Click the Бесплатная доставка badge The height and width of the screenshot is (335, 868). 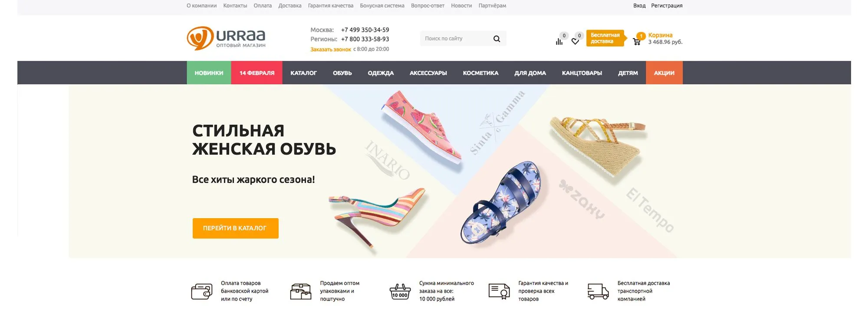pos(606,38)
